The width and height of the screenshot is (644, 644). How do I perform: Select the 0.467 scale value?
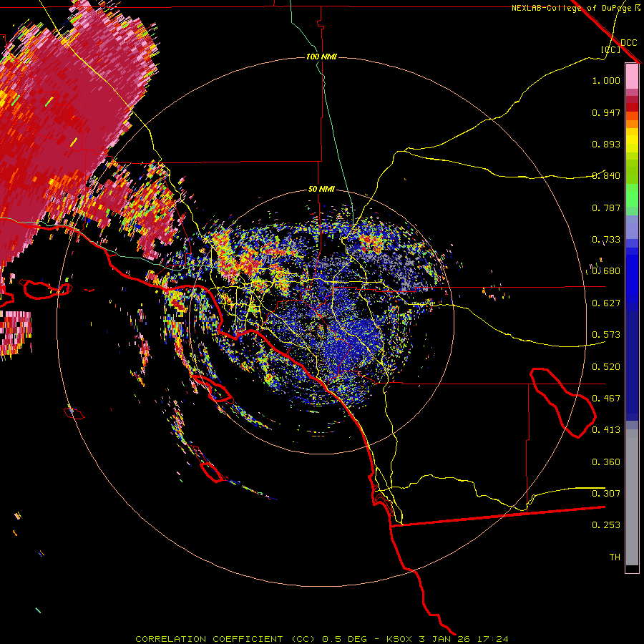[606, 399]
